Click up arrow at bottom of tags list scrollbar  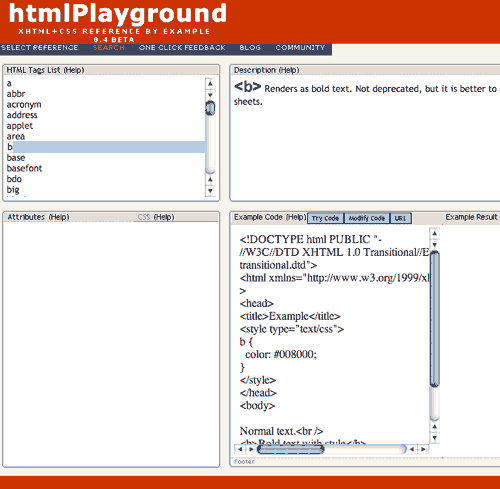click(210, 180)
